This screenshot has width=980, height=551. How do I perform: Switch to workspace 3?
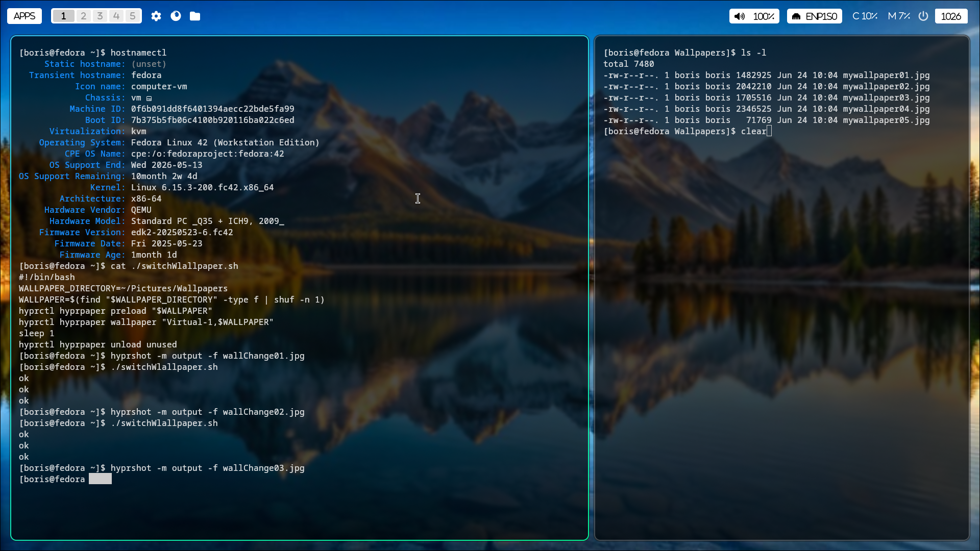point(100,16)
